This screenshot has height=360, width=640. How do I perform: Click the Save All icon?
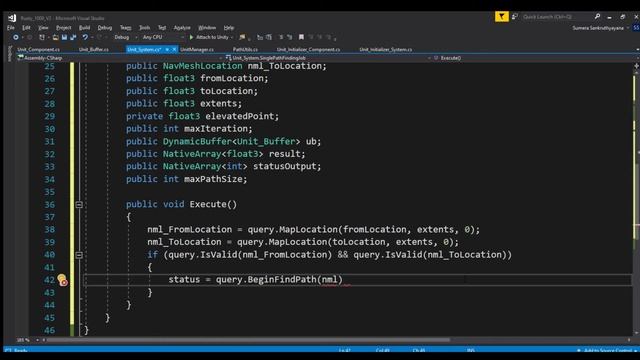pos(73,37)
